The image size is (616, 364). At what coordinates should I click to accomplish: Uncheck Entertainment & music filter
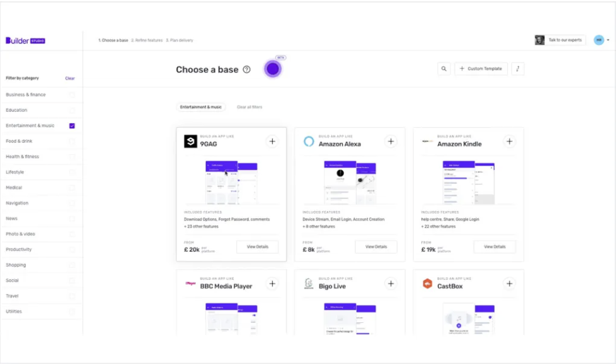(x=72, y=126)
